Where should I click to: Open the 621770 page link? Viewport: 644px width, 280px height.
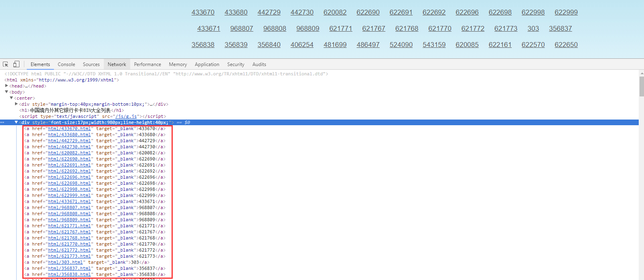tap(440, 29)
